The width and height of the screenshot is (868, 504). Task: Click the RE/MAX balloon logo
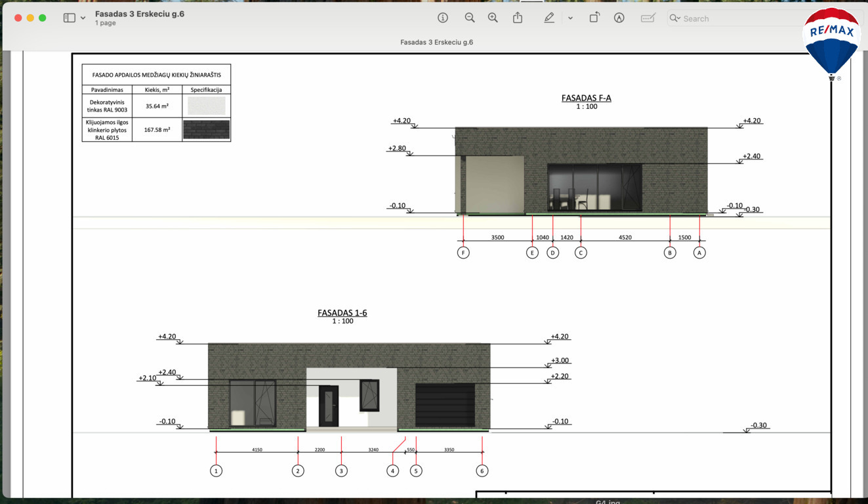coord(831,41)
